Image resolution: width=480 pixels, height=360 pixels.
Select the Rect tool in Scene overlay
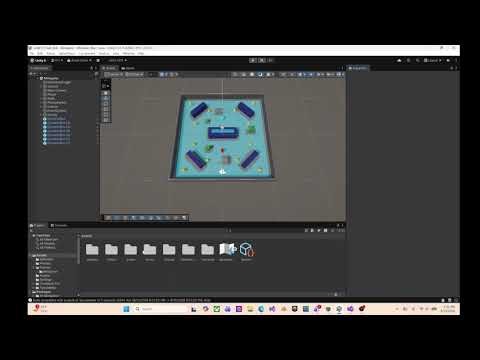tap(106, 114)
